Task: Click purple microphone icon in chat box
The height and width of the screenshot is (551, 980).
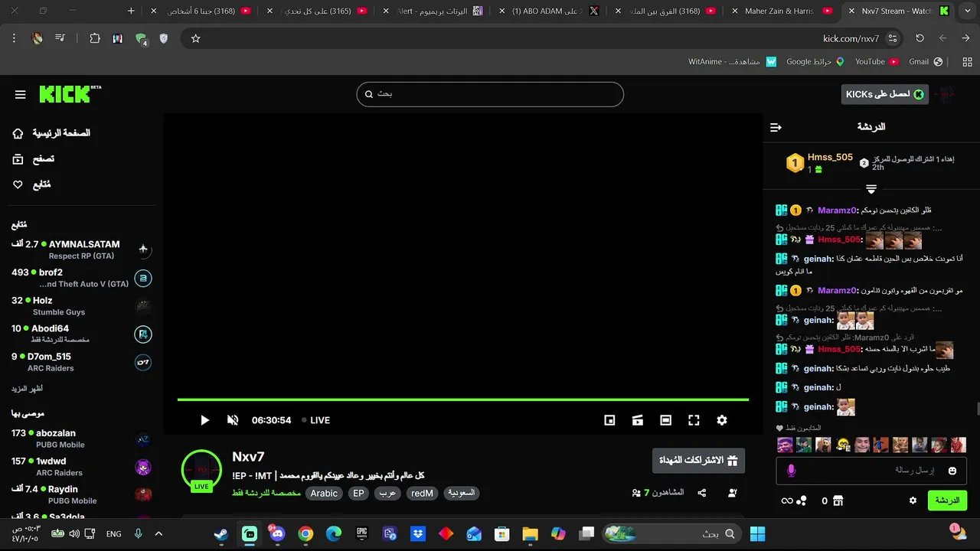Action: pyautogui.click(x=792, y=471)
